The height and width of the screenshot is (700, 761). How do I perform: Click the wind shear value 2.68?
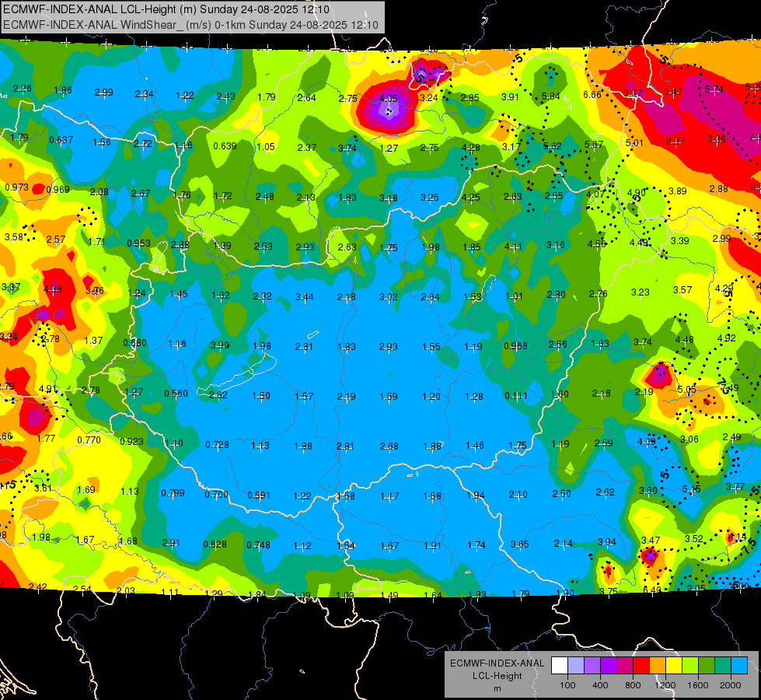tap(389, 446)
